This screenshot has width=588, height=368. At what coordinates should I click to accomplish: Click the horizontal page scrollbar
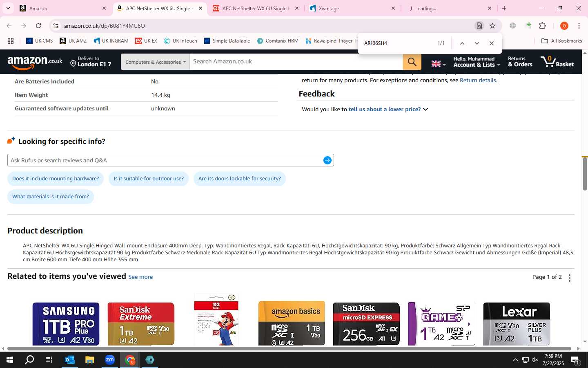tap(289, 349)
